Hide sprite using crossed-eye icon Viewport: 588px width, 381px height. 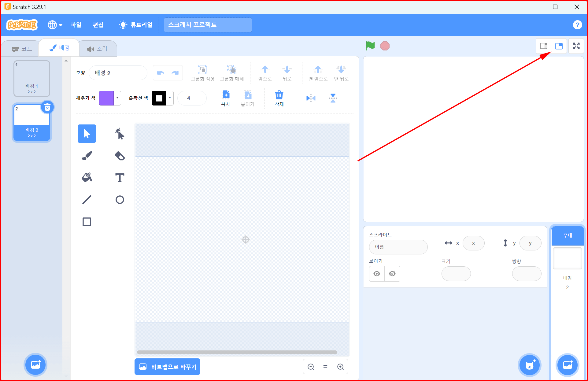392,274
